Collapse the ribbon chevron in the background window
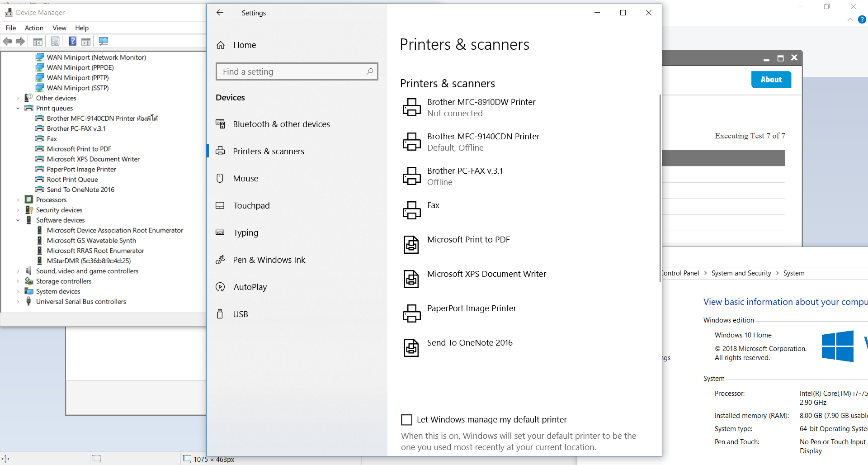The image size is (868, 465). point(850,19)
